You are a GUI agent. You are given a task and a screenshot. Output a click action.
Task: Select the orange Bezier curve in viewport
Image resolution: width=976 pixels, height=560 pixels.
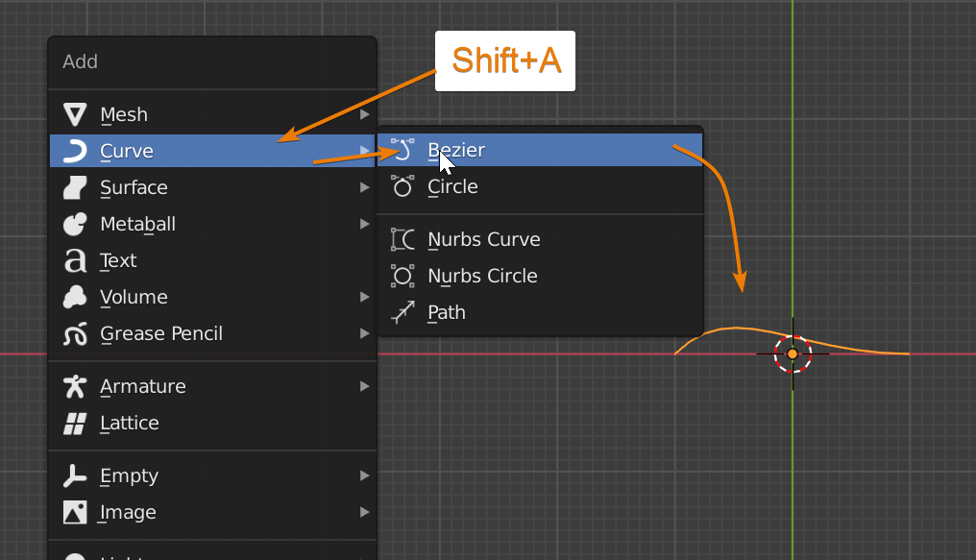(x=735, y=329)
